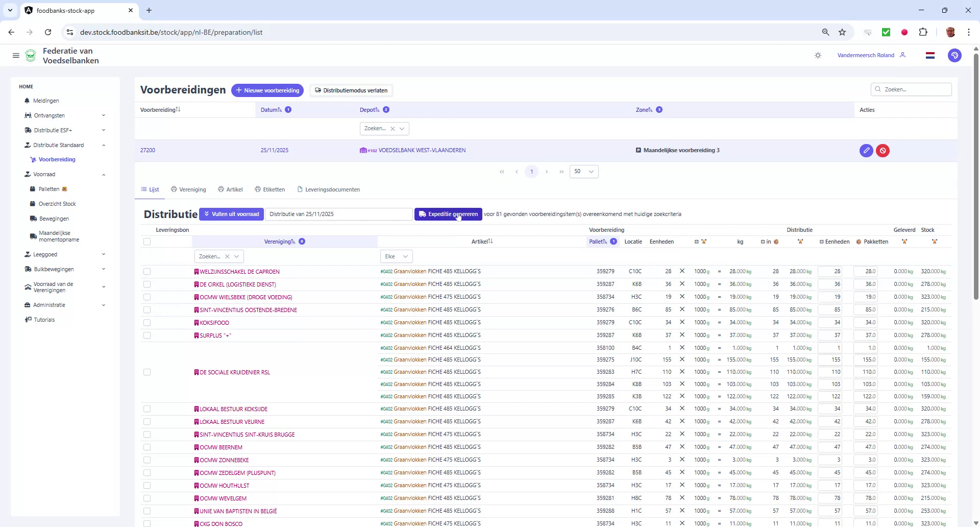The image size is (980, 527).
Task: Open the page size dropdown showing 50
Action: (x=583, y=172)
